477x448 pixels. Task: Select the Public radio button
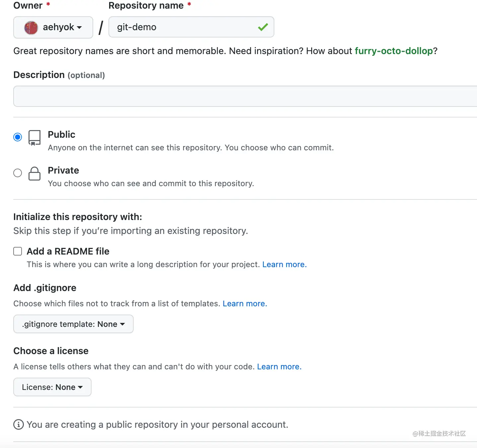tap(18, 137)
